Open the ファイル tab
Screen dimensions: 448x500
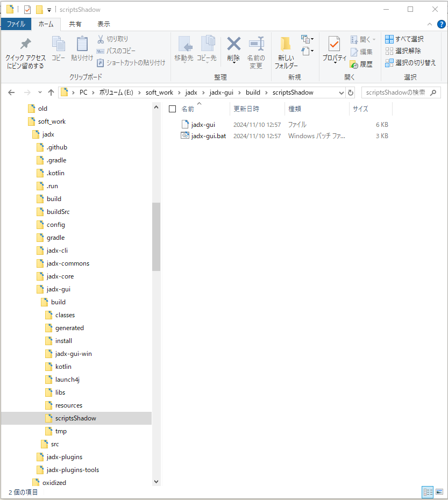click(x=16, y=24)
